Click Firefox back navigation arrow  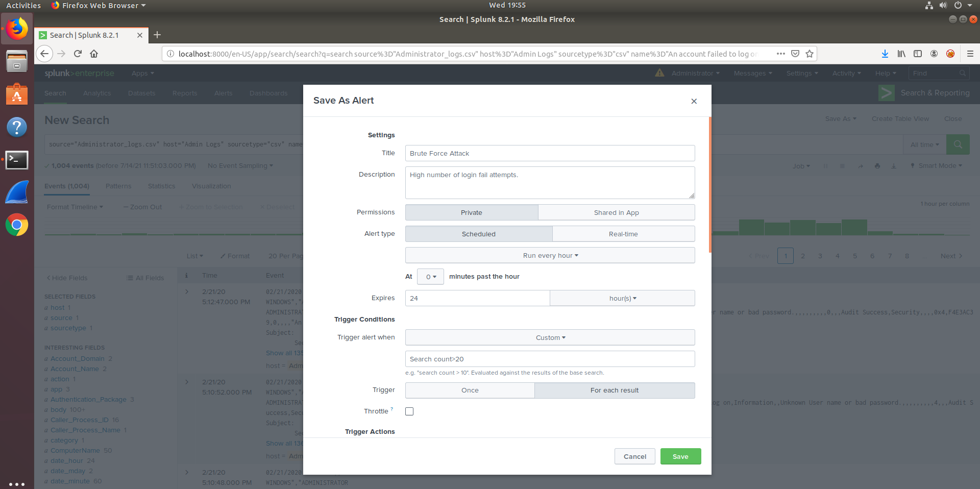tap(44, 54)
